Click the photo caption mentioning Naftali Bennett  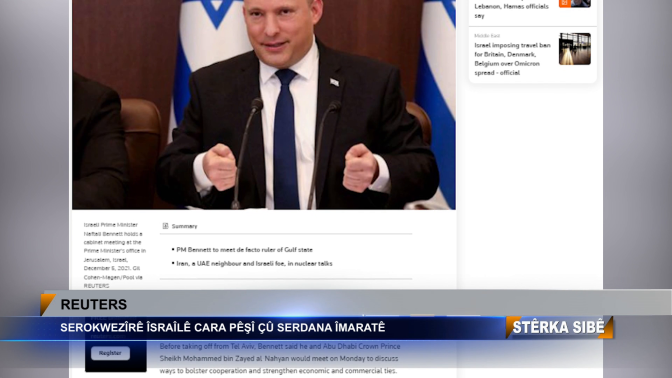(x=114, y=255)
